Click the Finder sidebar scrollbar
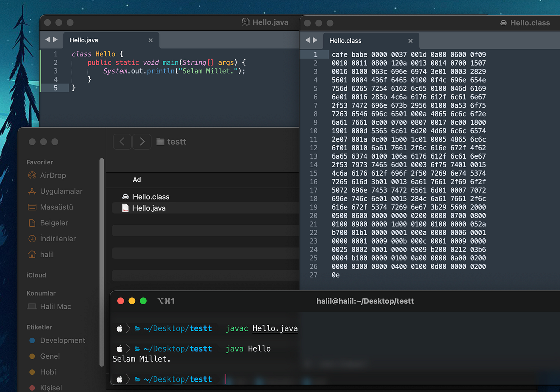 (x=102, y=262)
